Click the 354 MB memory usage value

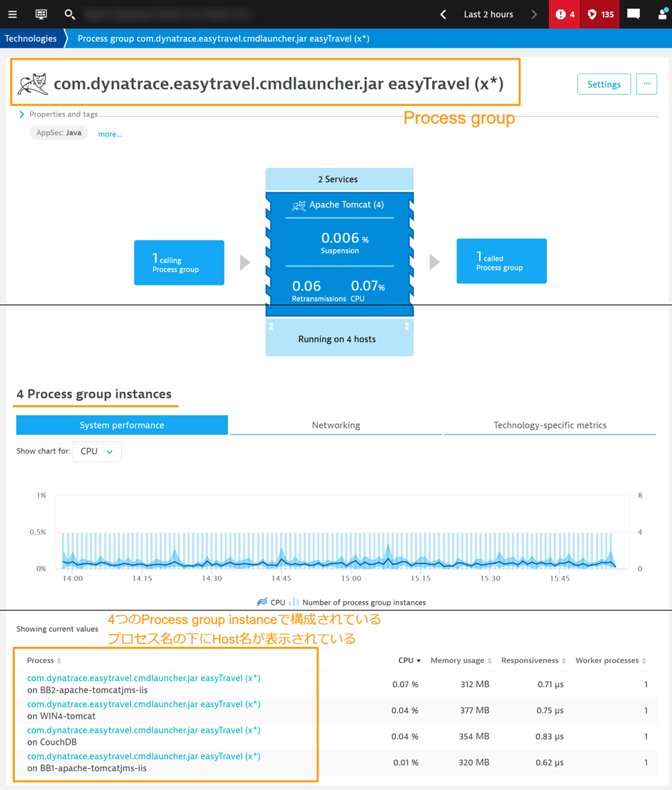coord(474,736)
